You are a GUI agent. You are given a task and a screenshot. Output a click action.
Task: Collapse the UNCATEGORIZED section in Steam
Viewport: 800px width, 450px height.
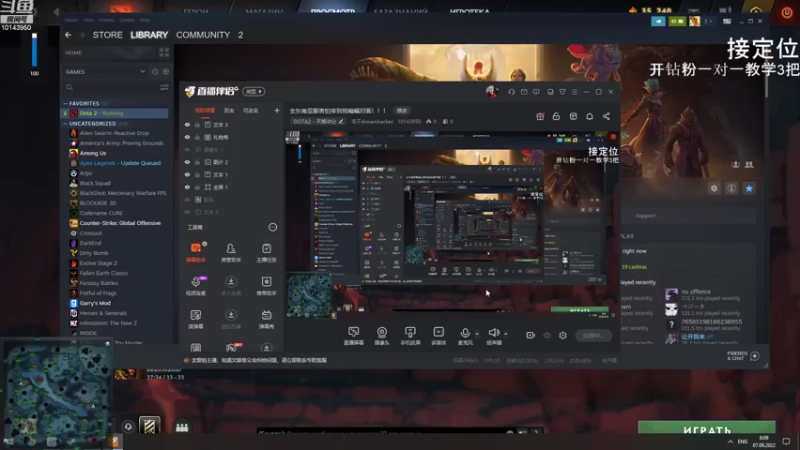click(65, 123)
